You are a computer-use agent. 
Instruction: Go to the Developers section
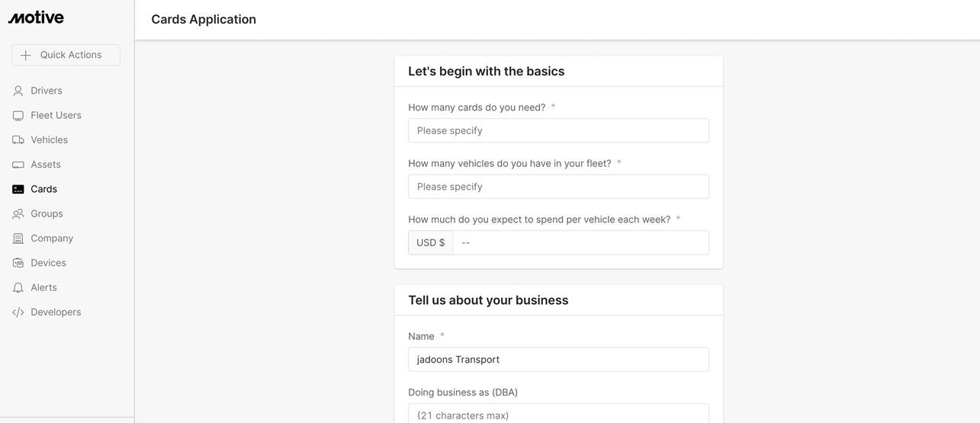click(55, 312)
